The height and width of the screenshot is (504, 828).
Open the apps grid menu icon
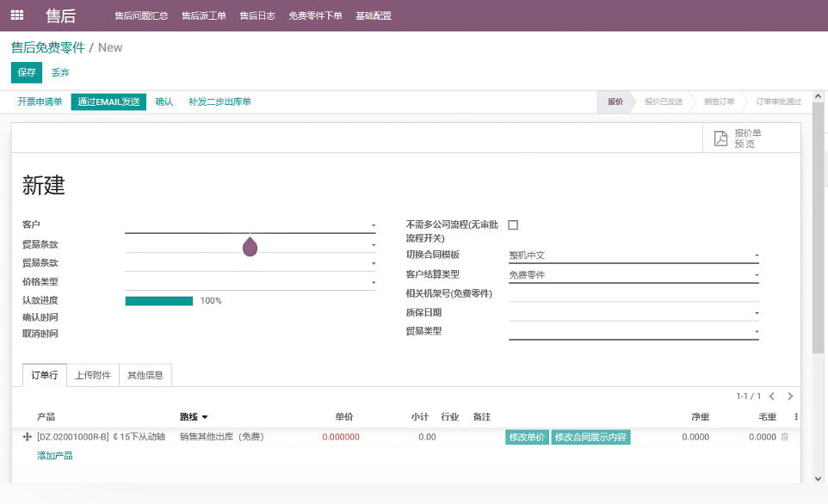[17, 15]
